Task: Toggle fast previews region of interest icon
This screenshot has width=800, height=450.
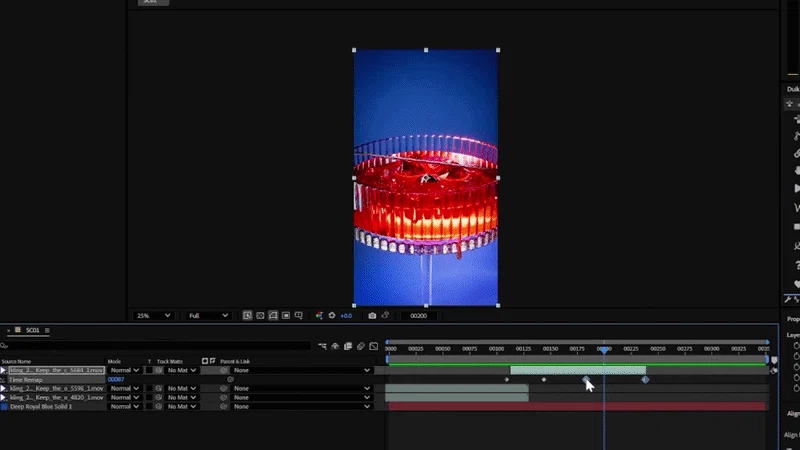Action: (x=247, y=315)
